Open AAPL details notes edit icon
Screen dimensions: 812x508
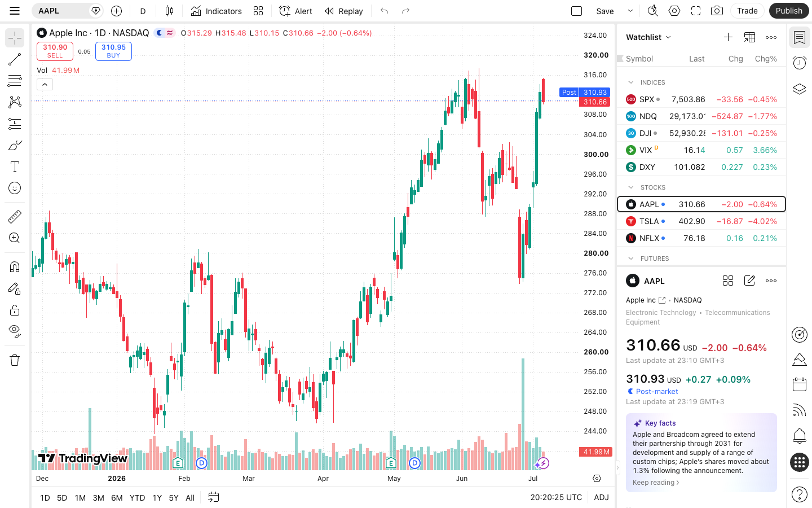[749, 281]
